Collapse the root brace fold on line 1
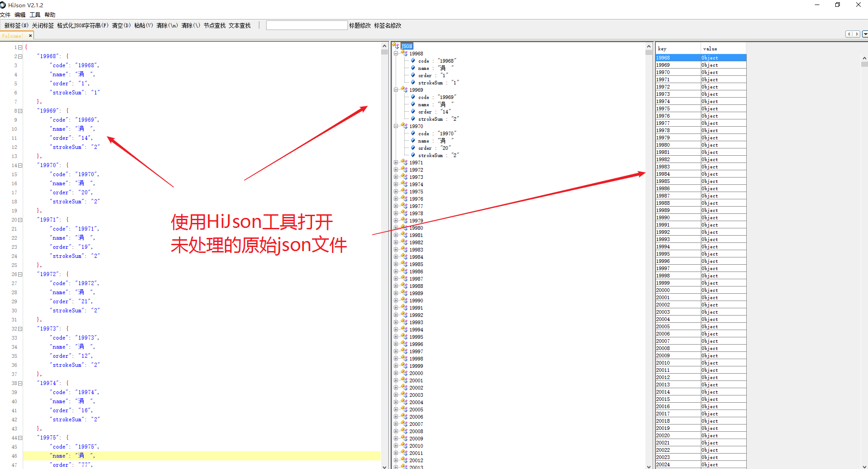Viewport: 868px width, 469px height. click(20, 47)
